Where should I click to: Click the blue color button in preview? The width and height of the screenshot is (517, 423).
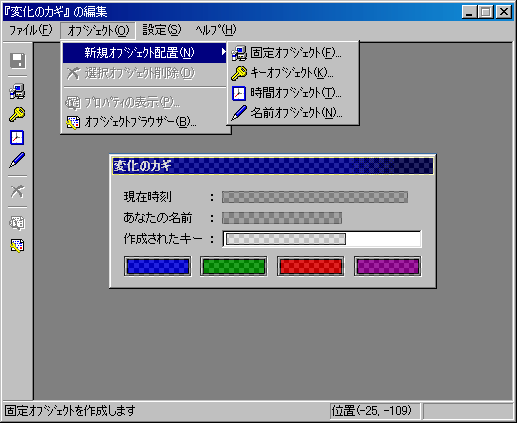point(158,266)
